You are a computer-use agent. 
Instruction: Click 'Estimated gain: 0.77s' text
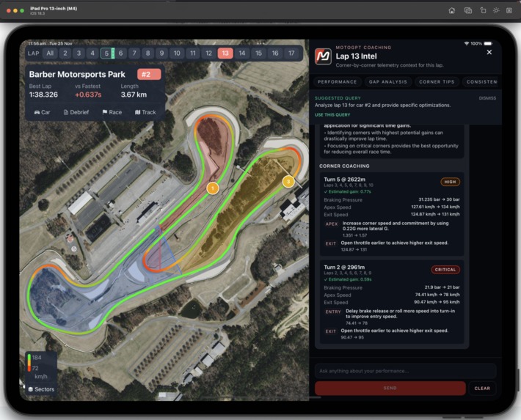coord(349,191)
